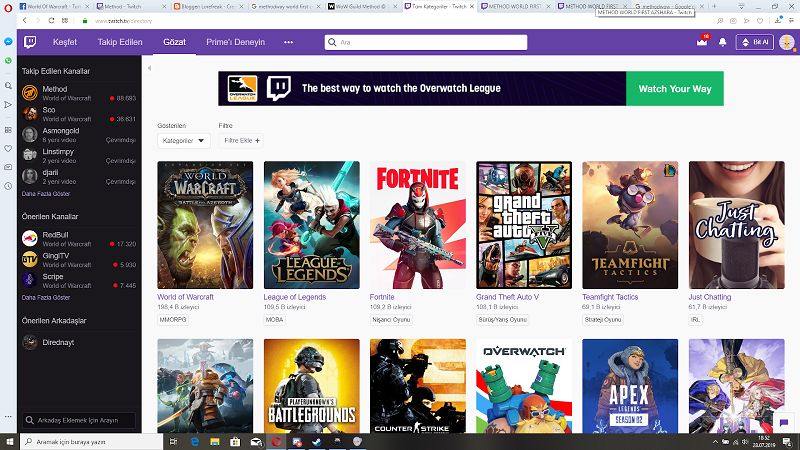The width and height of the screenshot is (800, 450).
Task: Click the Windows taskbar search box
Action: pos(92,441)
